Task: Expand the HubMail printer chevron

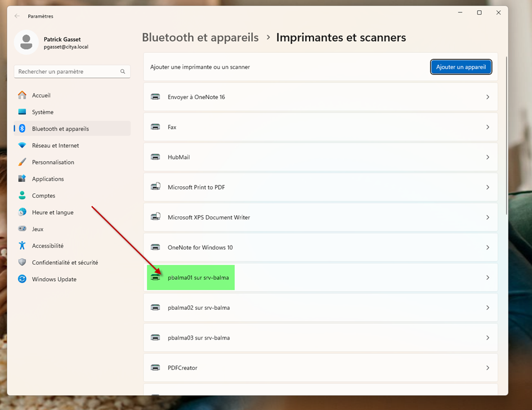Action: tap(488, 157)
